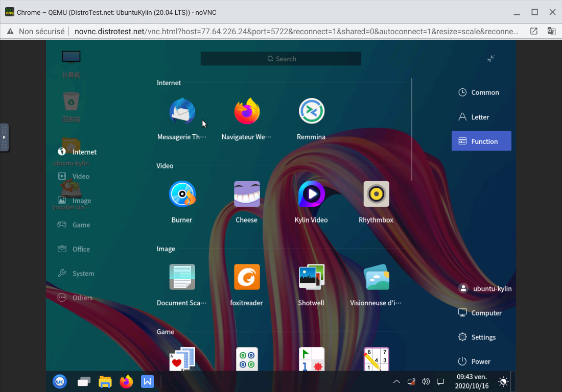Expand the noVNC side control handle
The image size is (562, 392).
coord(4,137)
